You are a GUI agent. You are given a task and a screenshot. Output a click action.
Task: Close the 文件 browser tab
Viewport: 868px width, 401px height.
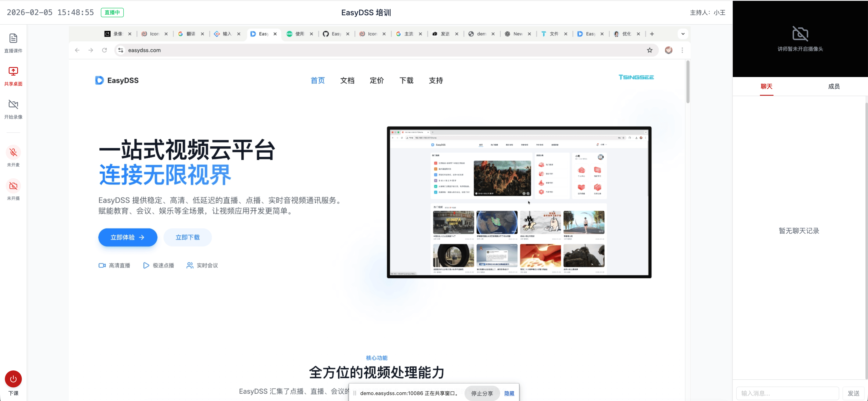tap(566, 34)
